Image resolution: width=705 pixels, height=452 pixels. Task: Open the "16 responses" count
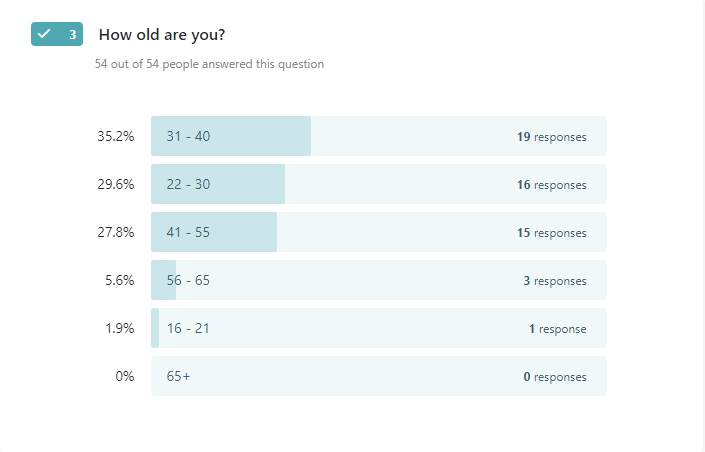pos(551,185)
